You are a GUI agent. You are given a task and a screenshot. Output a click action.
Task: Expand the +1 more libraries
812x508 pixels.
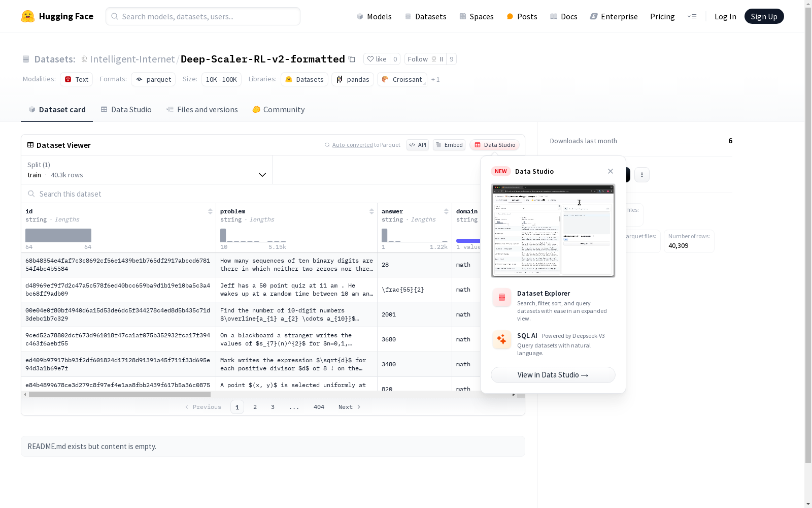[x=435, y=79]
